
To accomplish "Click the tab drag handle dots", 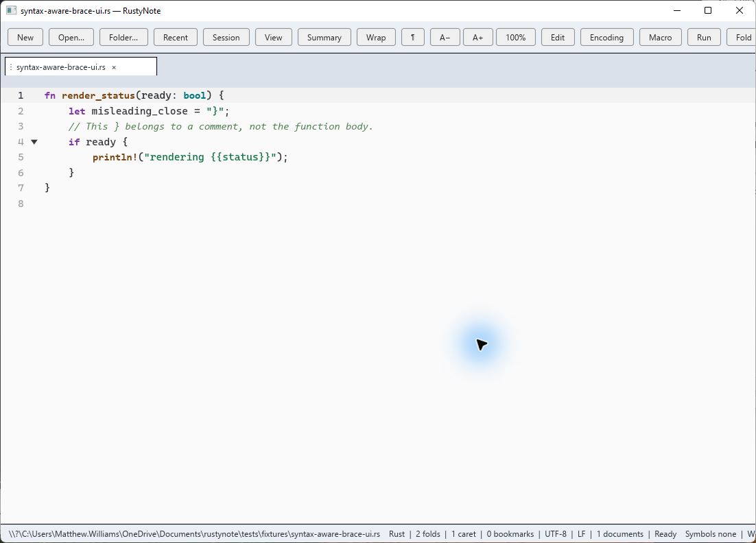I will (10, 67).
